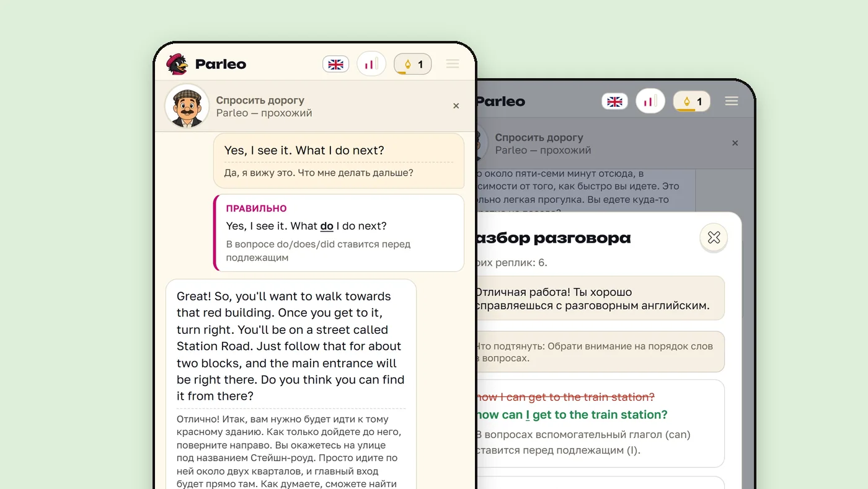This screenshot has height=489, width=868.
Task: Click the Parleo wordmark on the back phone
Action: (x=500, y=101)
